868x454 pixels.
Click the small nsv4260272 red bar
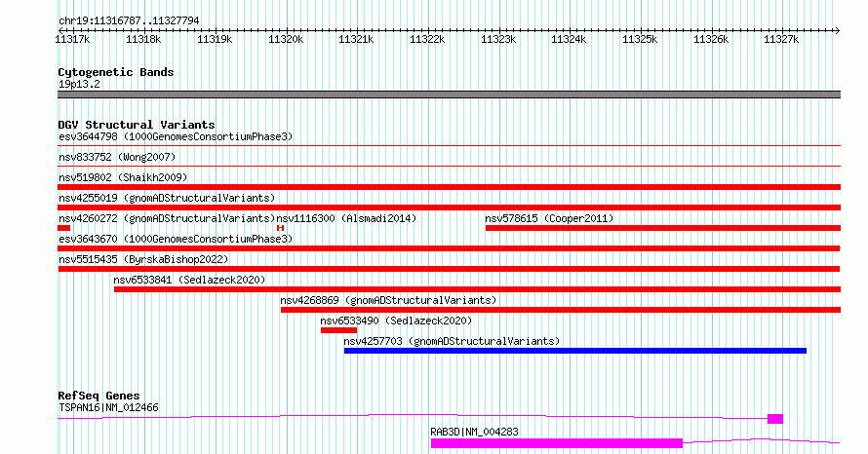pyautogui.click(x=64, y=228)
